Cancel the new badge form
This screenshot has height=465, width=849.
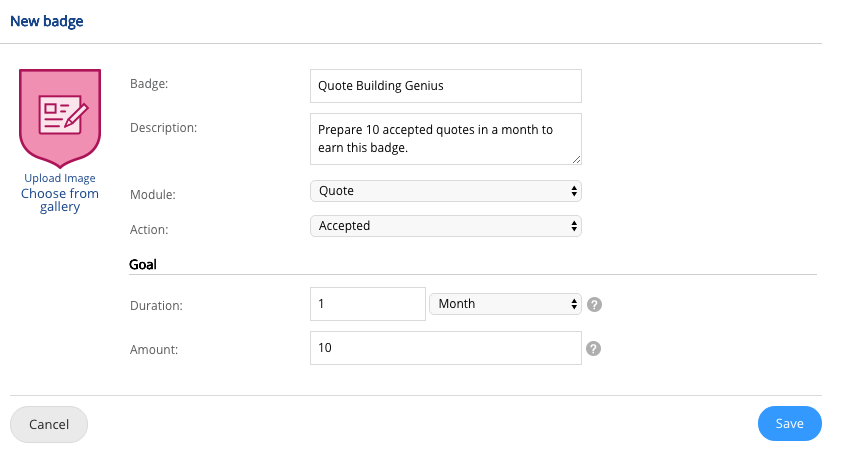49,424
